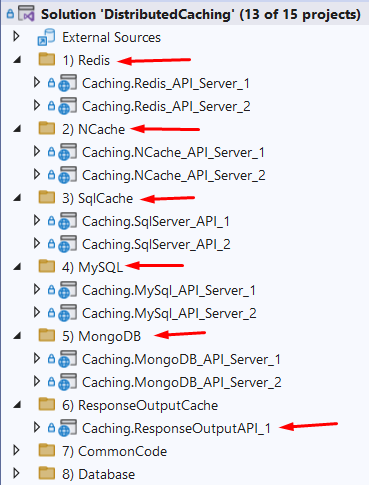Click the Caching.MongoDB_API_Server_2 project icon
Image resolution: width=369 pixels, height=485 pixels.
tap(67, 382)
